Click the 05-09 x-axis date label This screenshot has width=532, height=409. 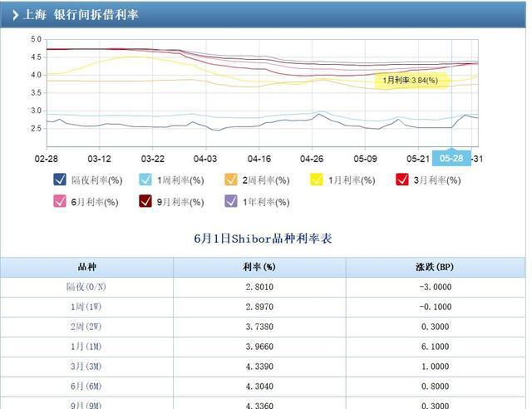365,159
